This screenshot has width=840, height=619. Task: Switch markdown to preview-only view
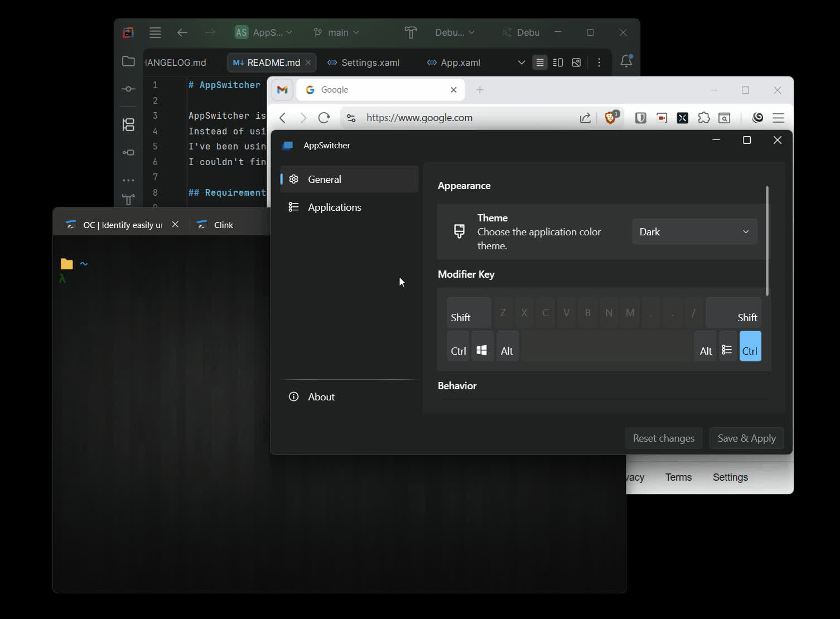point(576,62)
